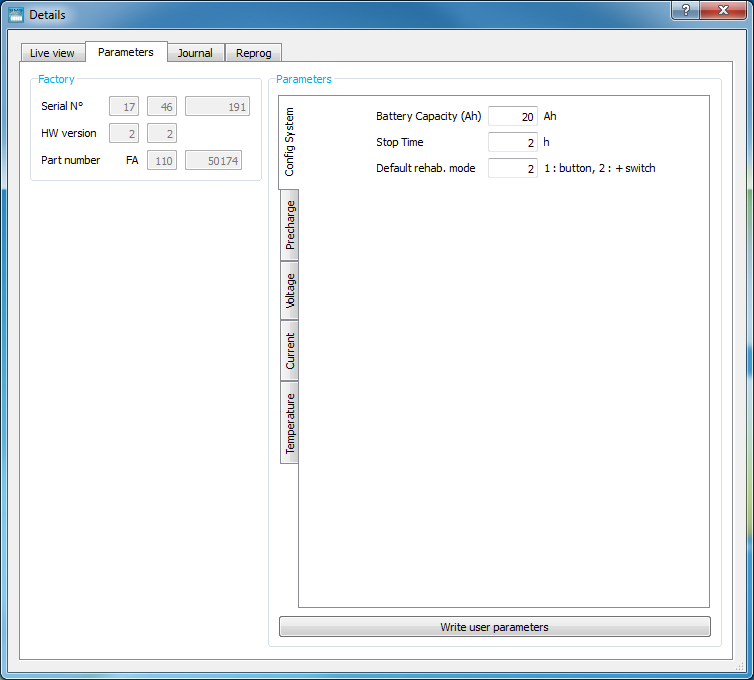Click the Details window app icon

coord(16,15)
